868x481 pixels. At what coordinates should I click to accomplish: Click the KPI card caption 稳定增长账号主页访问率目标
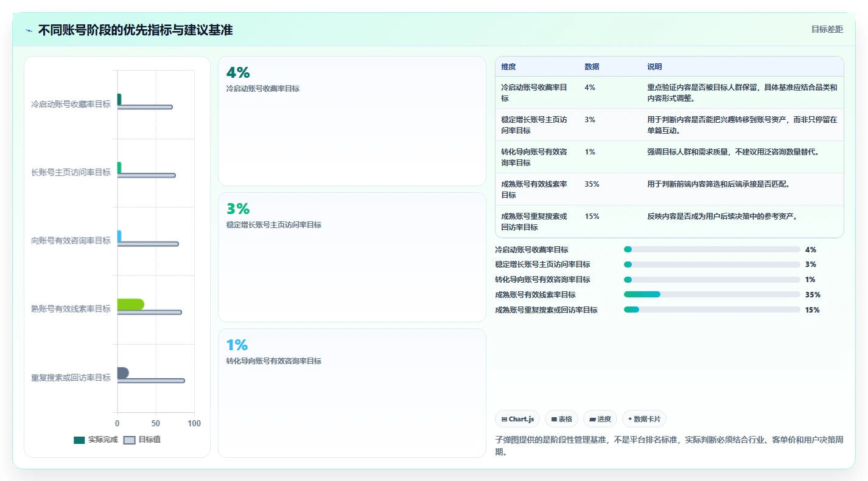[x=273, y=225]
